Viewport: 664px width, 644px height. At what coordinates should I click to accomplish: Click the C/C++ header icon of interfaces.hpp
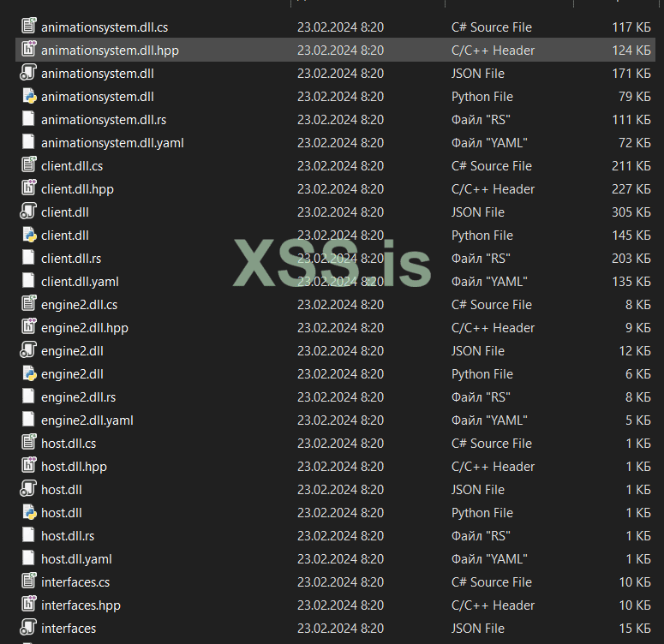tap(29, 605)
